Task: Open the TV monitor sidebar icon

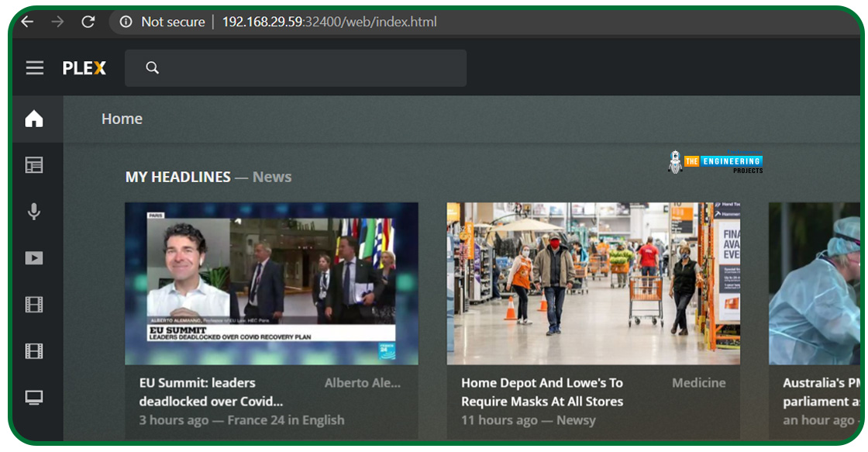Action: point(34,398)
